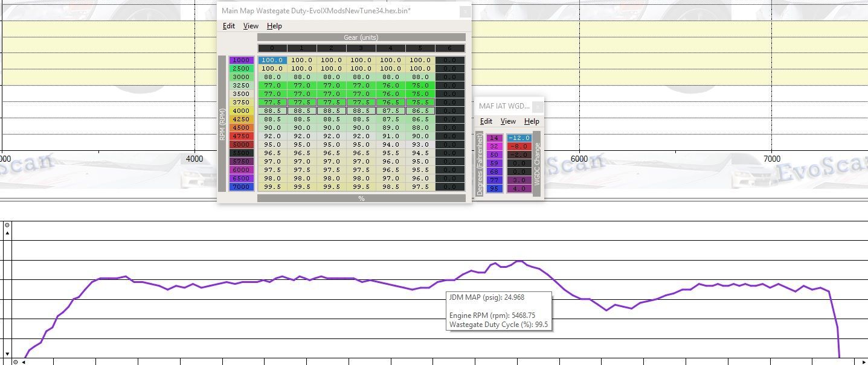Click the horizontal zoom icon at graph bottom-left

point(16,362)
